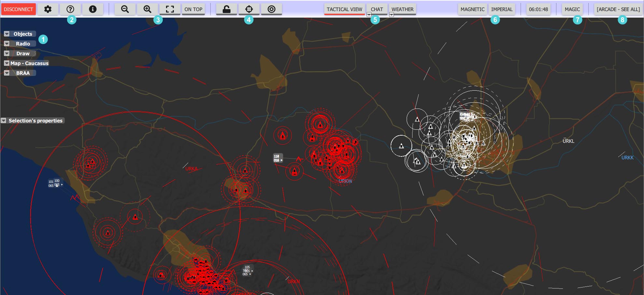
Task: Open the settings gear in the toolbar
Action: [48, 9]
